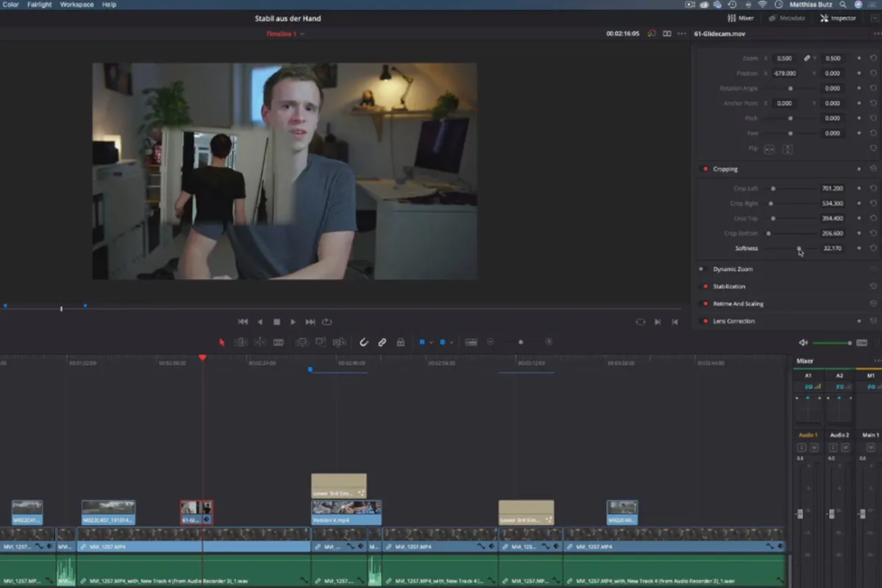Go to previous clip edit point
The image size is (882, 588).
coord(675,322)
